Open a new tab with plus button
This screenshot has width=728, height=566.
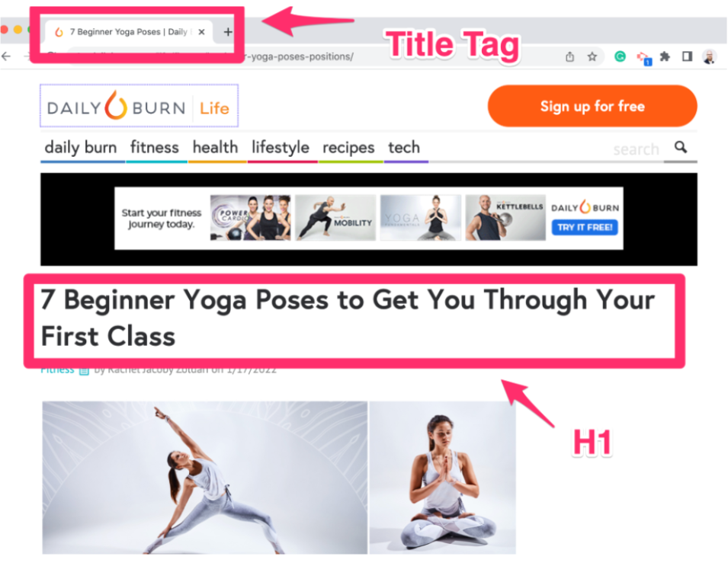227,32
